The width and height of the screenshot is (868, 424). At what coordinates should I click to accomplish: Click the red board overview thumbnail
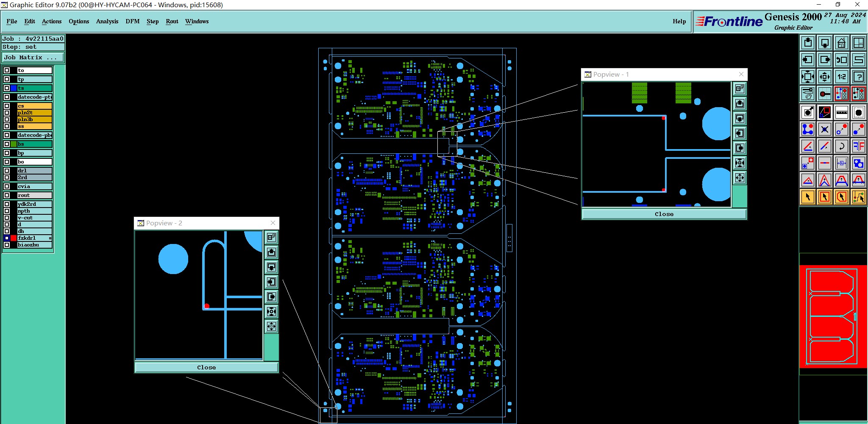pos(833,316)
